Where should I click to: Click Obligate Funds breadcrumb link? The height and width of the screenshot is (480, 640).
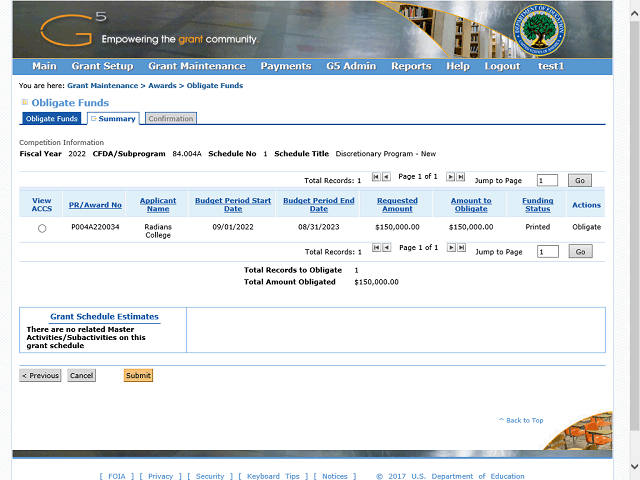(x=215, y=86)
